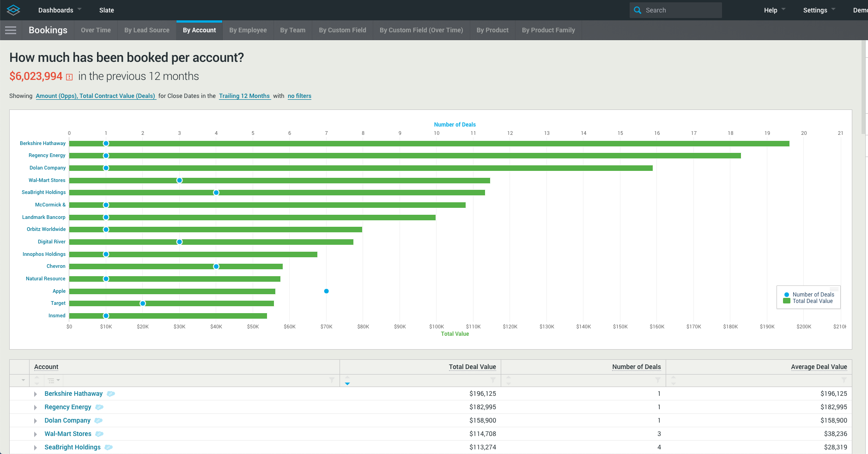The height and width of the screenshot is (454, 868).
Task: Click Average Deal Value column header
Action: coord(819,367)
